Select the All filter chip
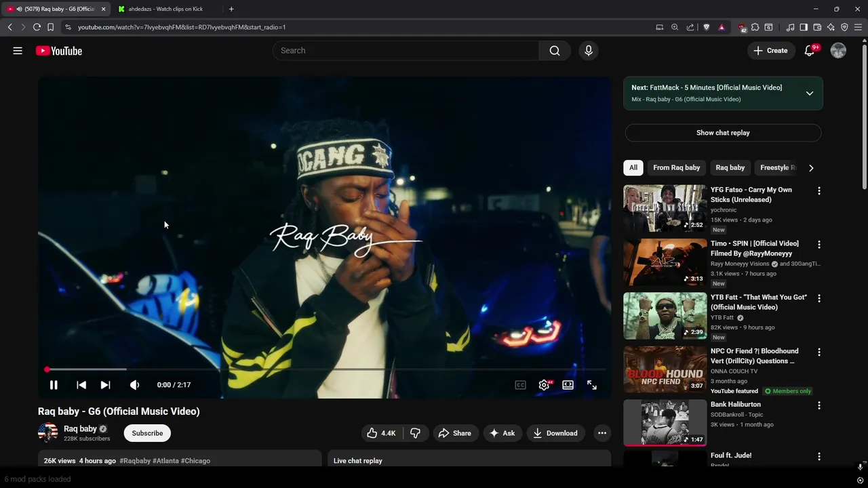 pyautogui.click(x=633, y=167)
